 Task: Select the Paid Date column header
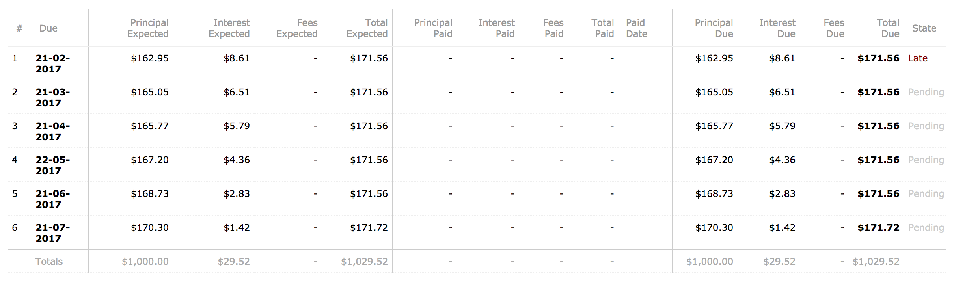(637, 28)
